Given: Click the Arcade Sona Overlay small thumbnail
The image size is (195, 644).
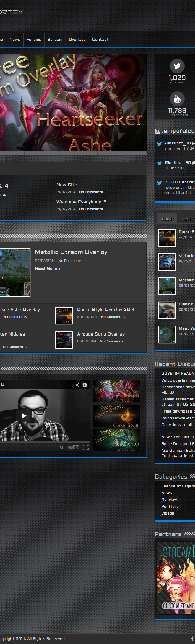Looking at the screenshot, I should (64, 340).
